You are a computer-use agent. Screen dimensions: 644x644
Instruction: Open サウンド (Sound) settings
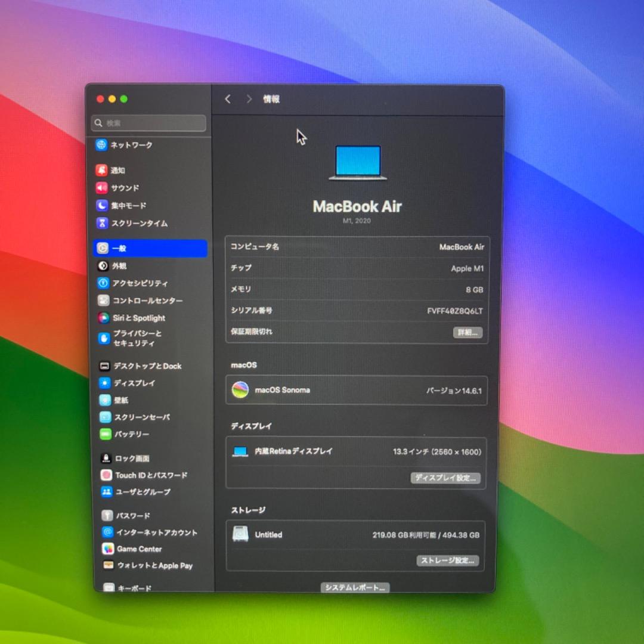pyautogui.click(x=101, y=188)
